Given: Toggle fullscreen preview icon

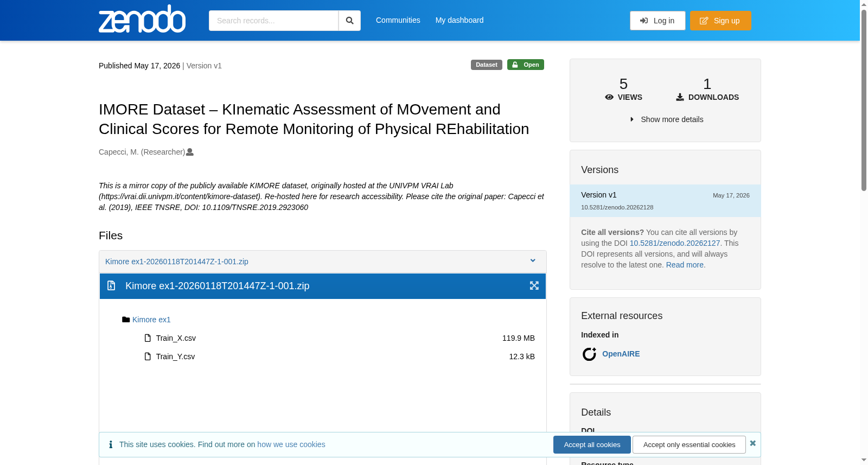Looking at the screenshot, I should pyautogui.click(x=534, y=285).
